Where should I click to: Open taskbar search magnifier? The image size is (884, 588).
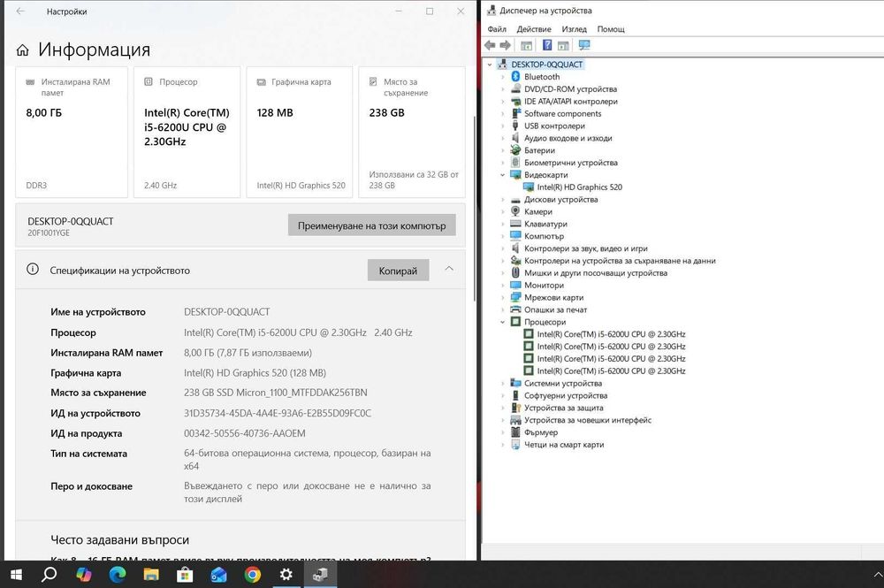point(49,575)
